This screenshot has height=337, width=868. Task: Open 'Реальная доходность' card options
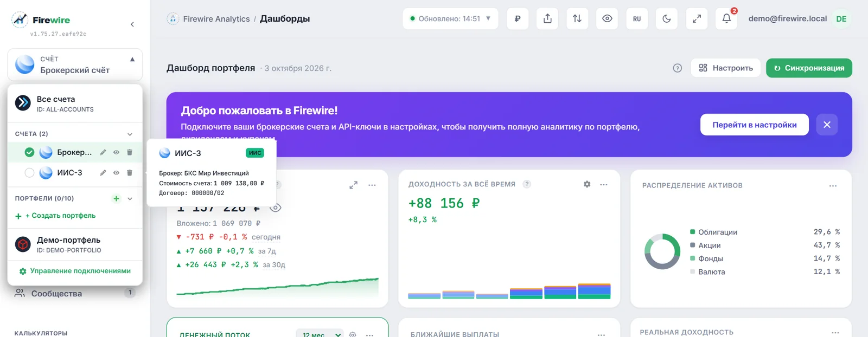835,333
